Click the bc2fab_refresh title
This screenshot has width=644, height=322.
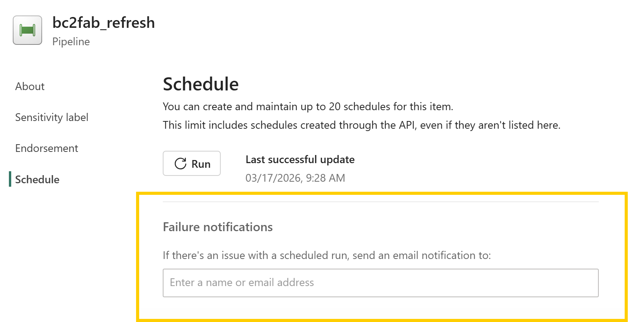coord(104,23)
